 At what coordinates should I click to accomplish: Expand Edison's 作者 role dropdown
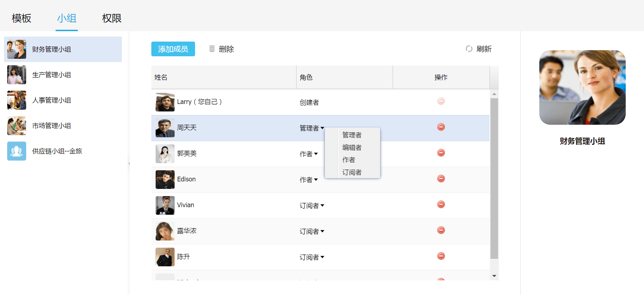click(x=309, y=180)
